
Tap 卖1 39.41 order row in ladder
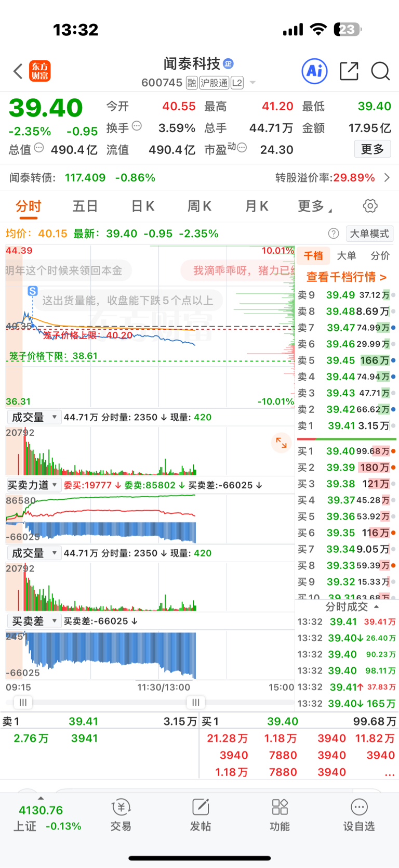(347, 426)
